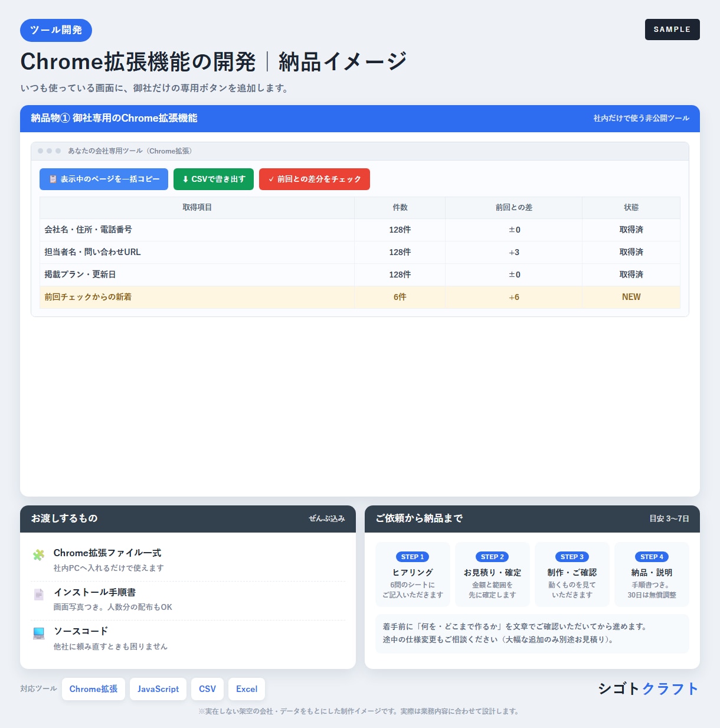Screen dimensions: 720x728
Task: Click the ぜんぶ込み label
Action: [326, 518]
